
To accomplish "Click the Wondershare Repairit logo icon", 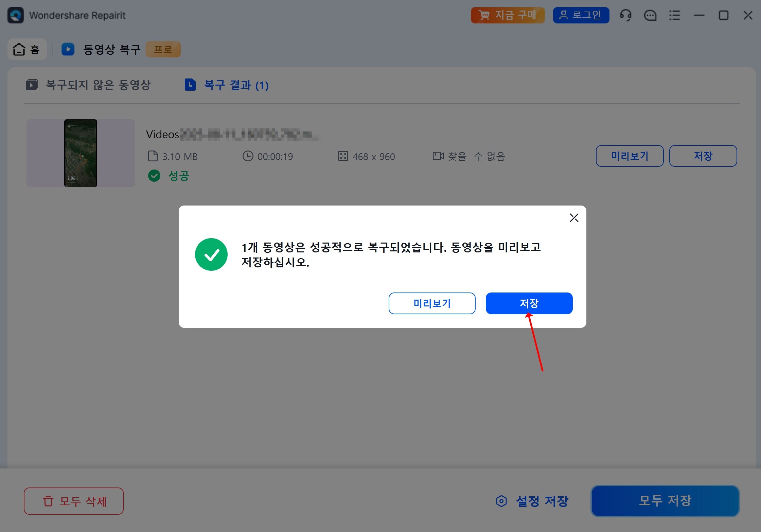I will click(16, 15).
